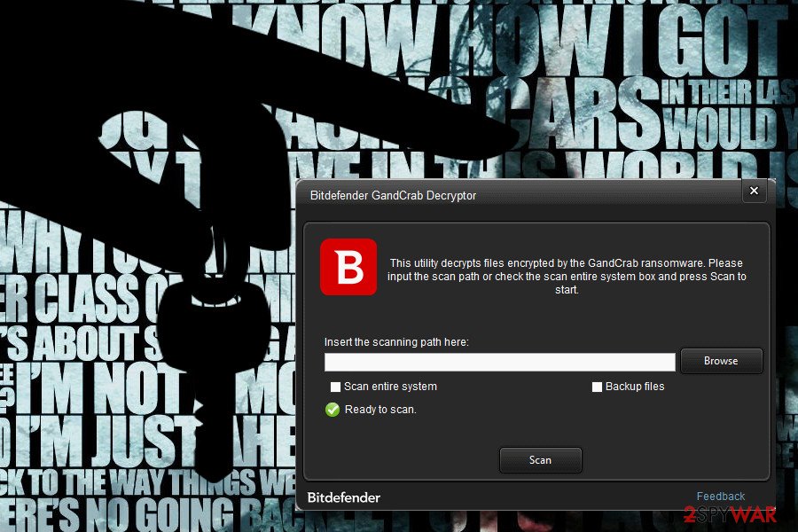This screenshot has width=798, height=532.
Task: Click the 'Insert the scanning path here:' label
Action: click(396, 342)
